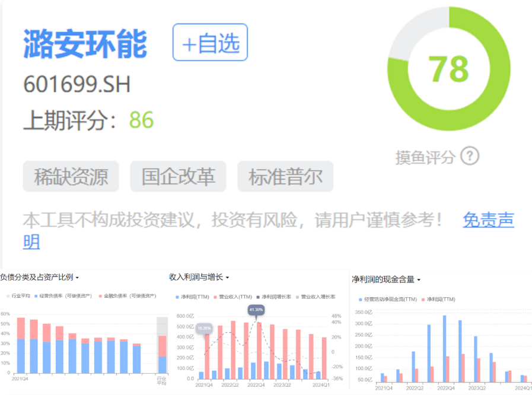Click 2022Q4 axis label in the revenue chart
Image resolution: width=532 pixels, height=395 pixels.
point(256,385)
